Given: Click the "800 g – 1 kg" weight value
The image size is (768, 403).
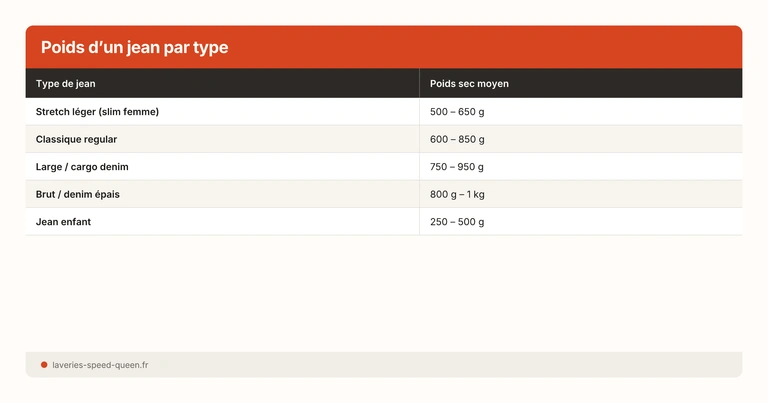Looking at the screenshot, I should click(x=458, y=194).
